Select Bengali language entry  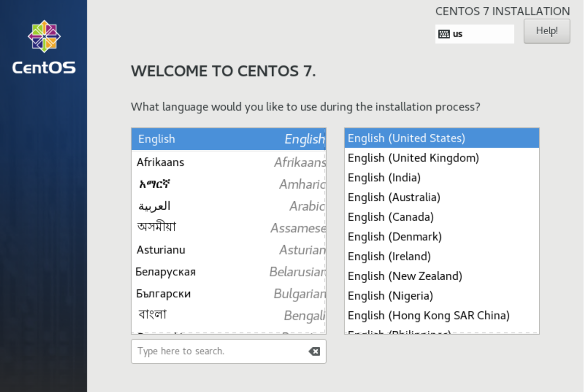(x=228, y=315)
